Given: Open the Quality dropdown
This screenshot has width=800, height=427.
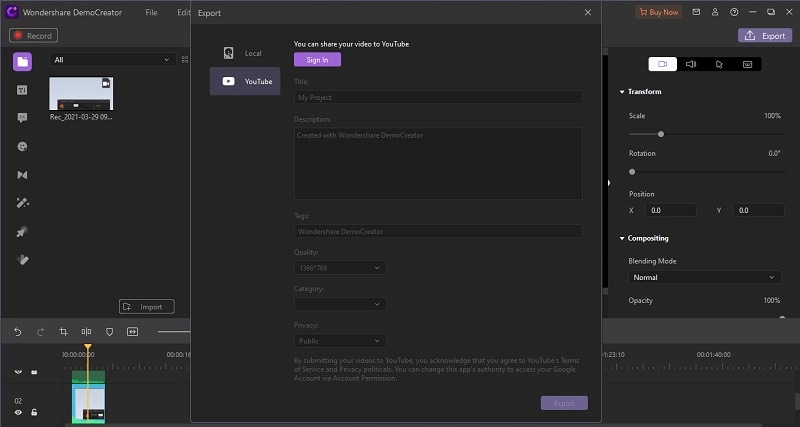Looking at the screenshot, I should (x=340, y=268).
